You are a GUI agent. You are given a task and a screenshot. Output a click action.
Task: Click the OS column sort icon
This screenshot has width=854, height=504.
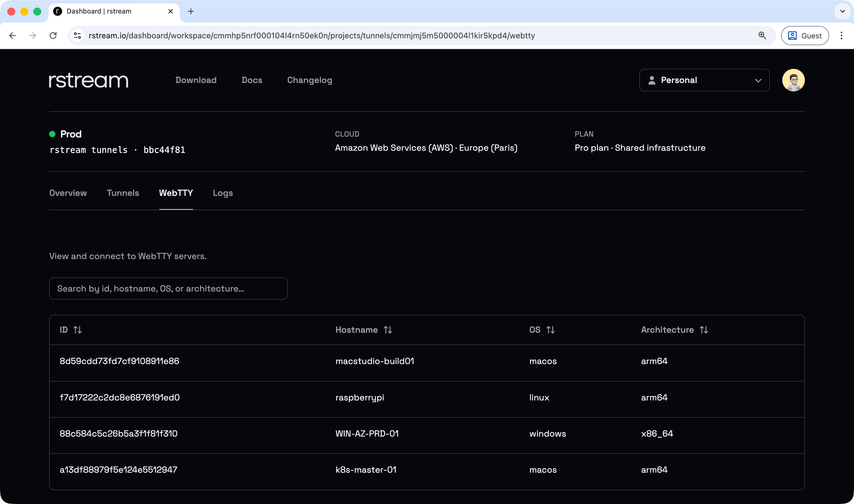pos(550,330)
